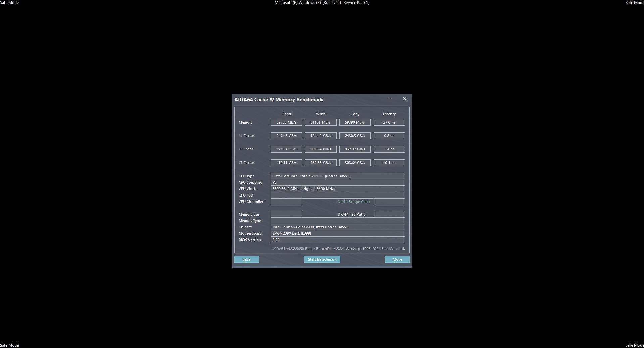The height and width of the screenshot is (348, 644).
Task: Select L2 Cache Read 979.57 GB/s
Action: point(286,149)
